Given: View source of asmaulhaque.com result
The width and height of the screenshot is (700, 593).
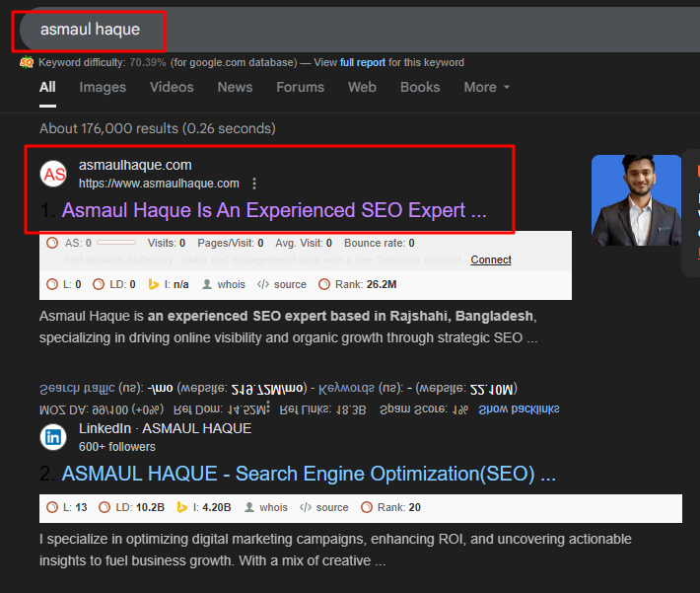Looking at the screenshot, I should pyautogui.click(x=282, y=284).
